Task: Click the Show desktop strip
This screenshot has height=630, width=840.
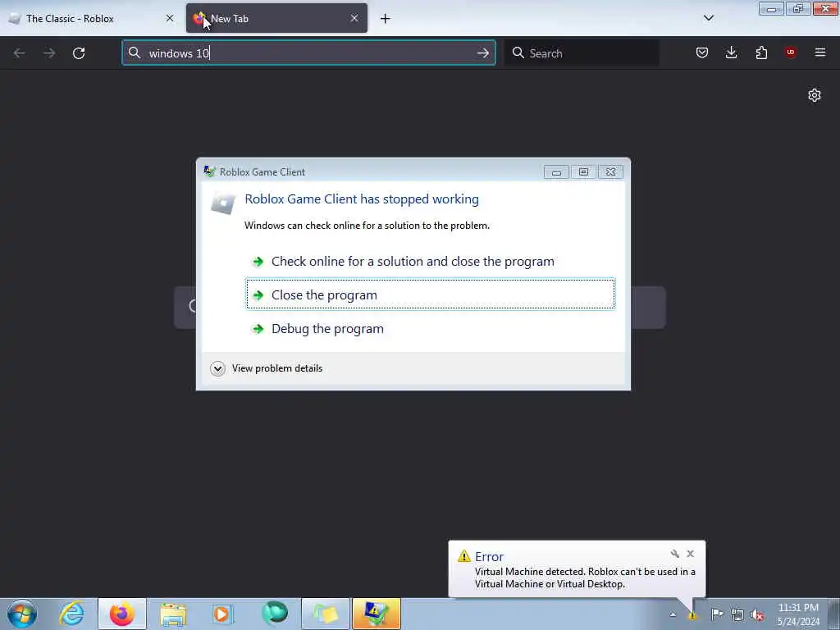Action: tap(834, 614)
